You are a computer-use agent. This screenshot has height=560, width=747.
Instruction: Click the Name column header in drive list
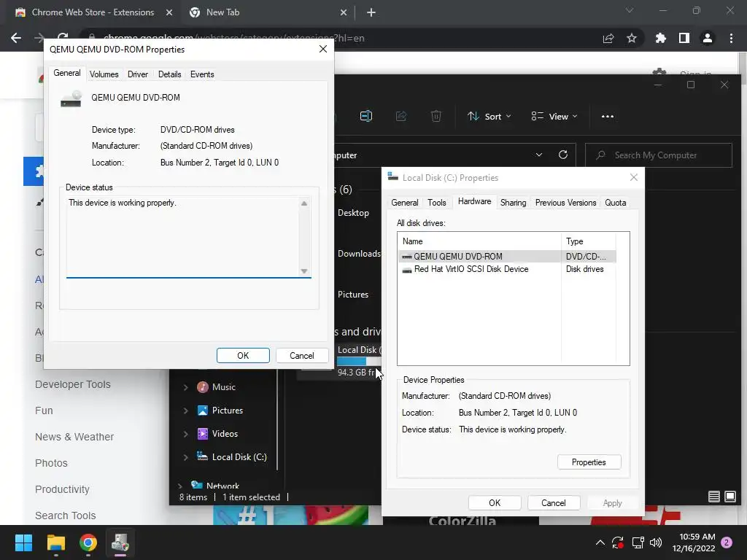click(x=479, y=241)
